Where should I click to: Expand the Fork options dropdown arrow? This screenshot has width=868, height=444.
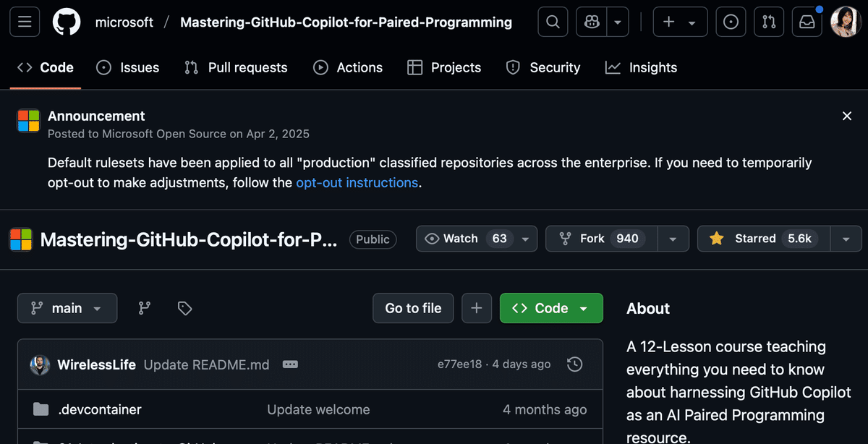(x=673, y=239)
